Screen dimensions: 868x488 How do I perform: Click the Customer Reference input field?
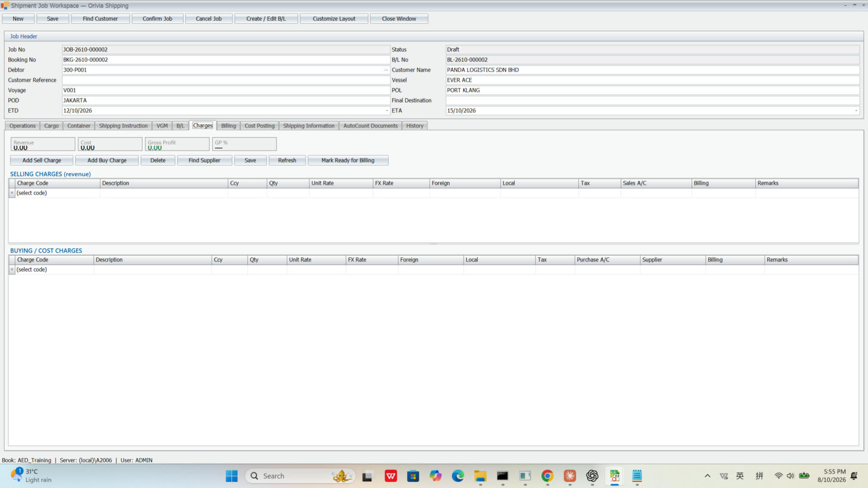click(x=226, y=80)
